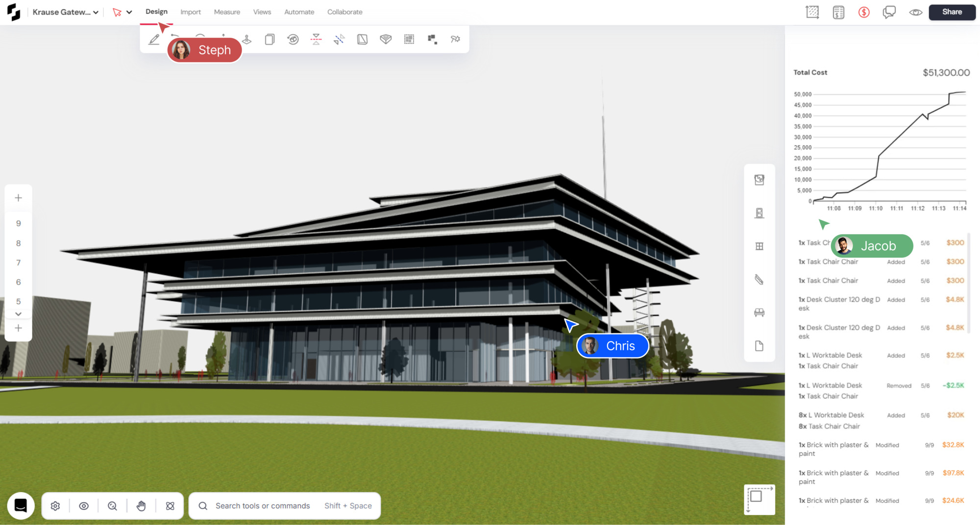The width and height of the screenshot is (980, 525).
Task: Expand the cursor tool dropdown arrow
Action: (129, 12)
